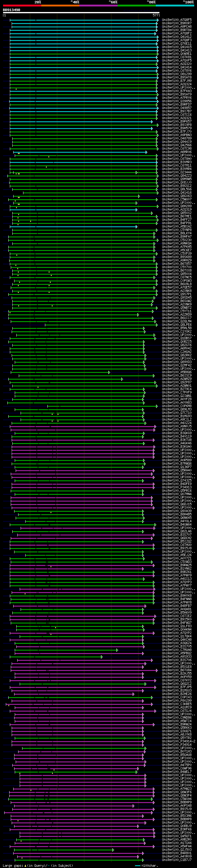This screenshot has height=868, width=197.
Task: Select the UniRef100_A7PKH5 entry
Action: [177, 247]
